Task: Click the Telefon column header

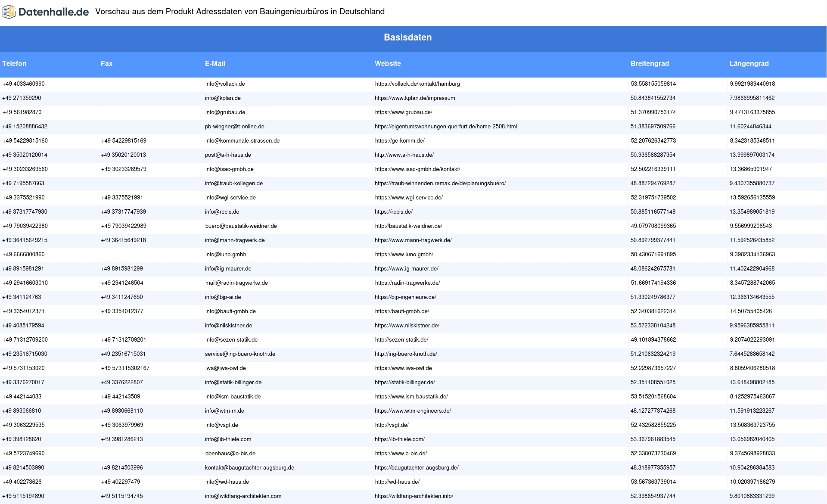Action: (14, 64)
